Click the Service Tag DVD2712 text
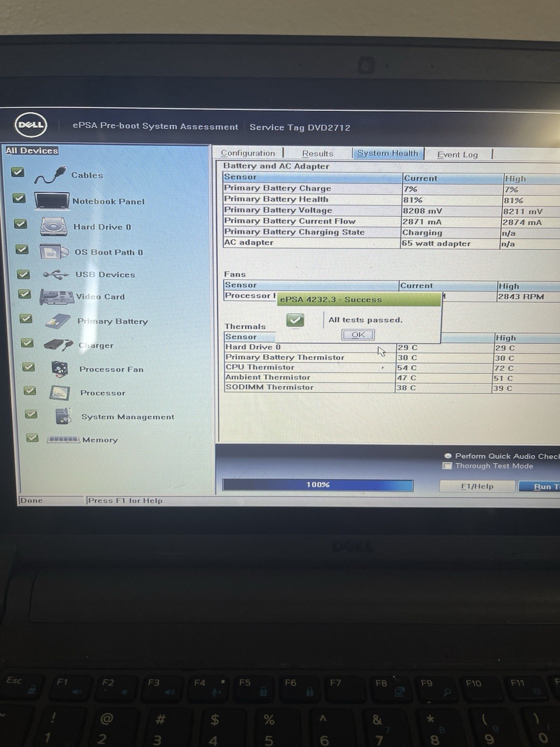Image resolution: width=560 pixels, height=747 pixels. tap(300, 127)
